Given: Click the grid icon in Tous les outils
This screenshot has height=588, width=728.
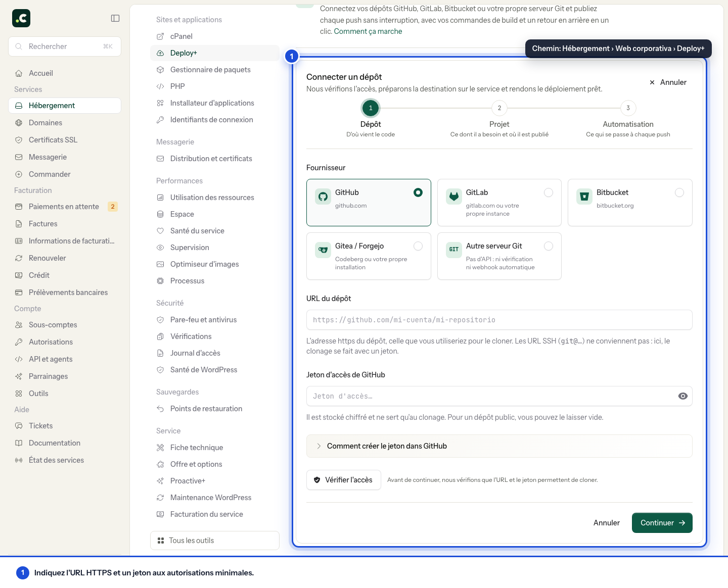Looking at the screenshot, I should pyautogui.click(x=161, y=541).
